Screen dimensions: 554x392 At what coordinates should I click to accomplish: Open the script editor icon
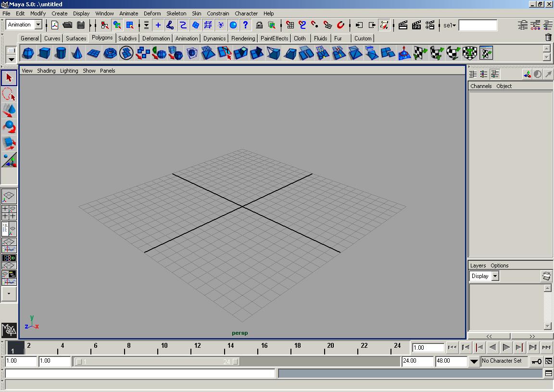tap(549, 373)
